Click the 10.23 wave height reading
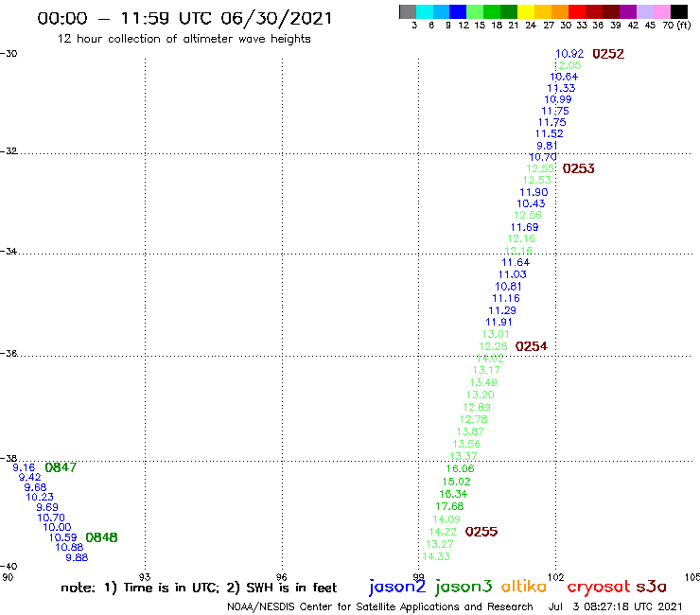Image resolution: width=700 pixels, height=615 pixels. 40,497
